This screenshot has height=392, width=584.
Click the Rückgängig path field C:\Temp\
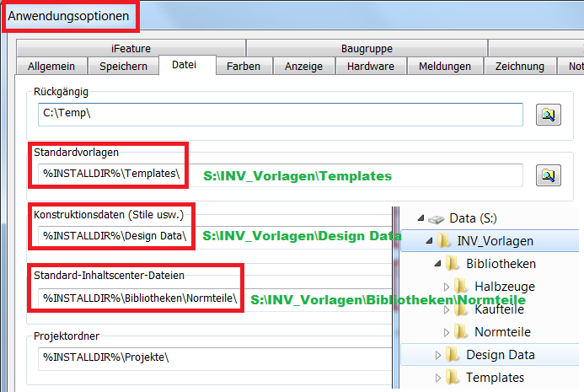point(281,115)
